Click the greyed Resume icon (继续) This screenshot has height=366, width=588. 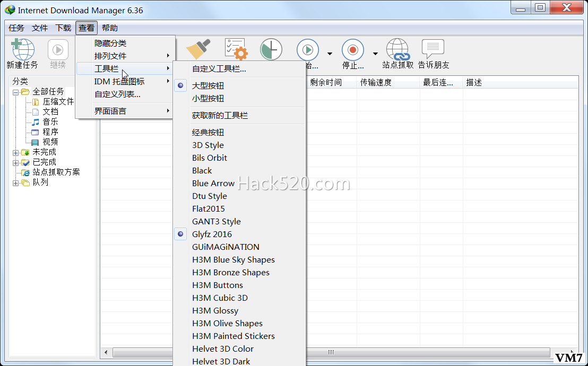coord(58,49)
